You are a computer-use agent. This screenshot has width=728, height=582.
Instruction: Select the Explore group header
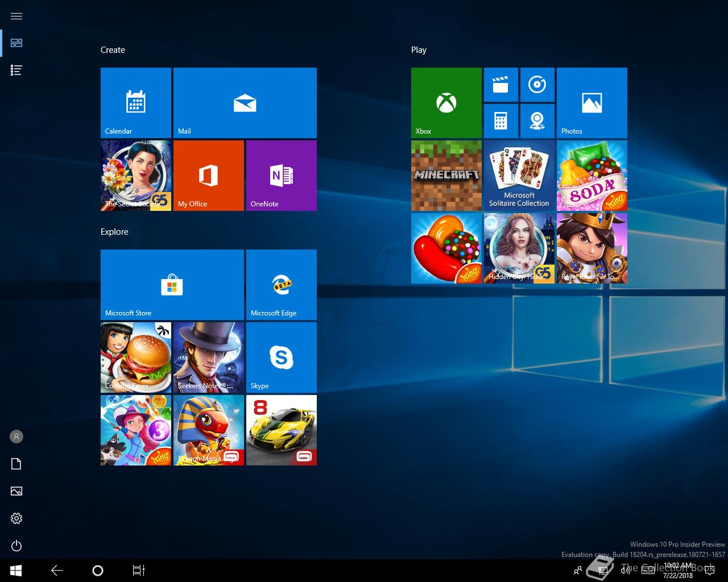(x=114, y=232)
